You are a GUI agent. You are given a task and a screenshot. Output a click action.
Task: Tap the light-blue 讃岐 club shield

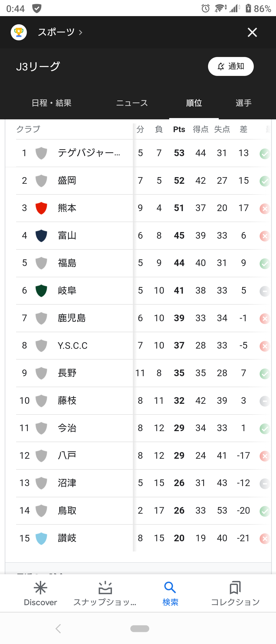point(41,538)
